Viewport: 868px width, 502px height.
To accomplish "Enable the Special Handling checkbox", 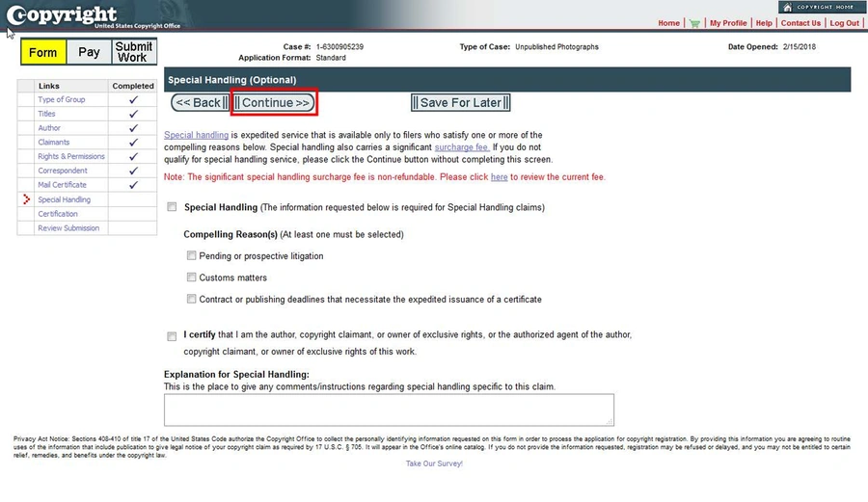I will (173, 207).
